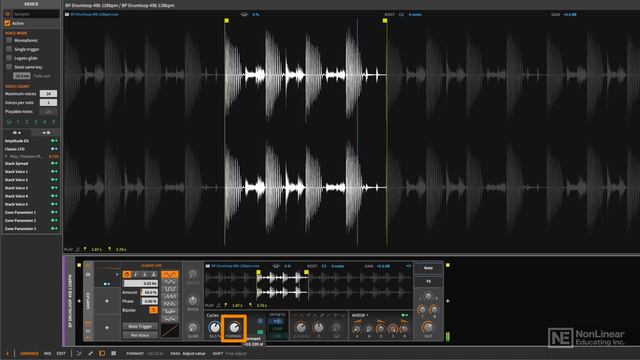Open the Cycles playback mode dropdown
Image resolution: width=640 pixels, height=360 pixels.
213,315
